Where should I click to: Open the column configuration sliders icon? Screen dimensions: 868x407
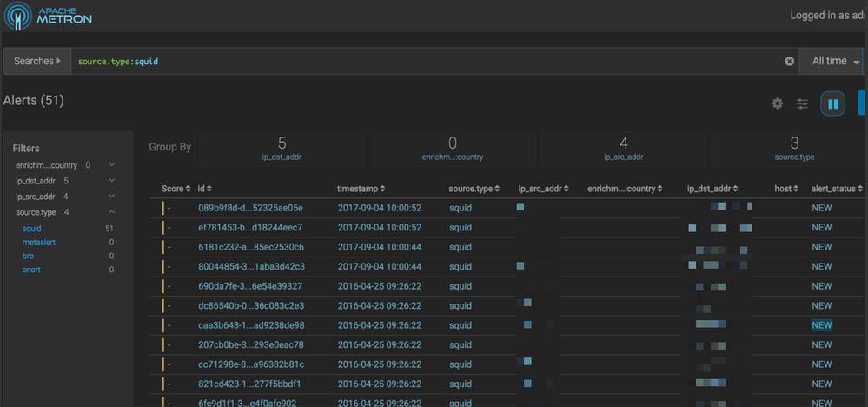tap(802, 103)
